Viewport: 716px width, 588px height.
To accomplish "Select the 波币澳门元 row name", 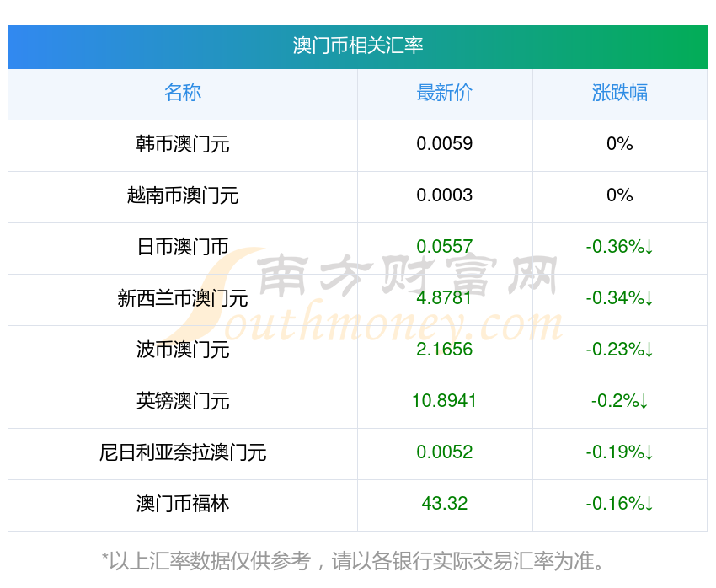I will pyautogui.click(x=183, y=350).
